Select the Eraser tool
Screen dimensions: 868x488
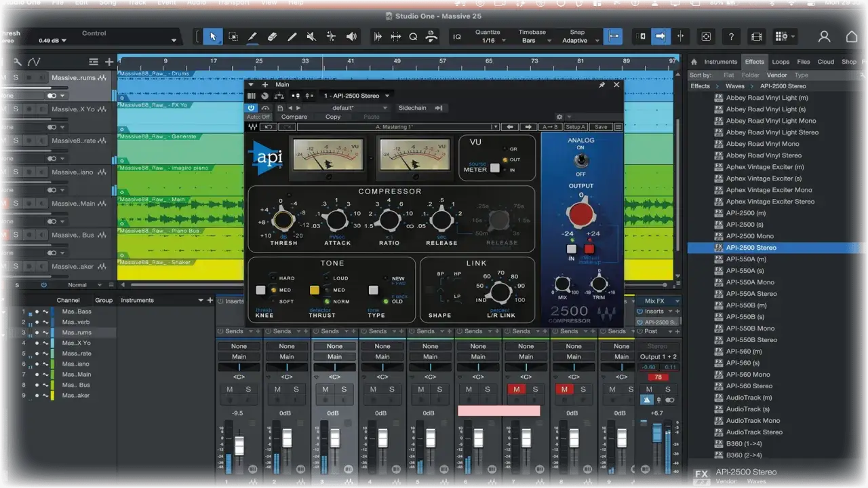pos(272,37)
